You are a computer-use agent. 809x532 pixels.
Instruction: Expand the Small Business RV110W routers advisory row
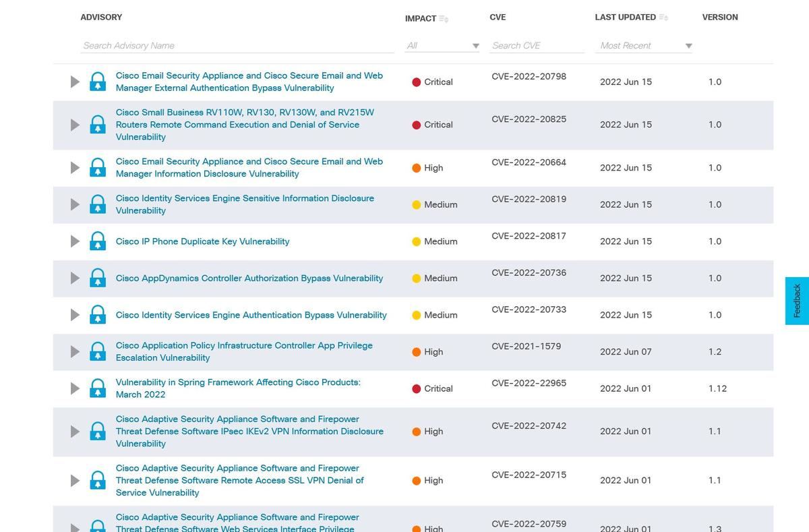75,125
